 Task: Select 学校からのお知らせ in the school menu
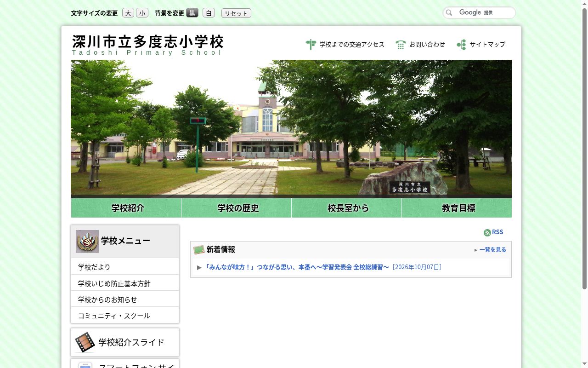tap(125, 299)
